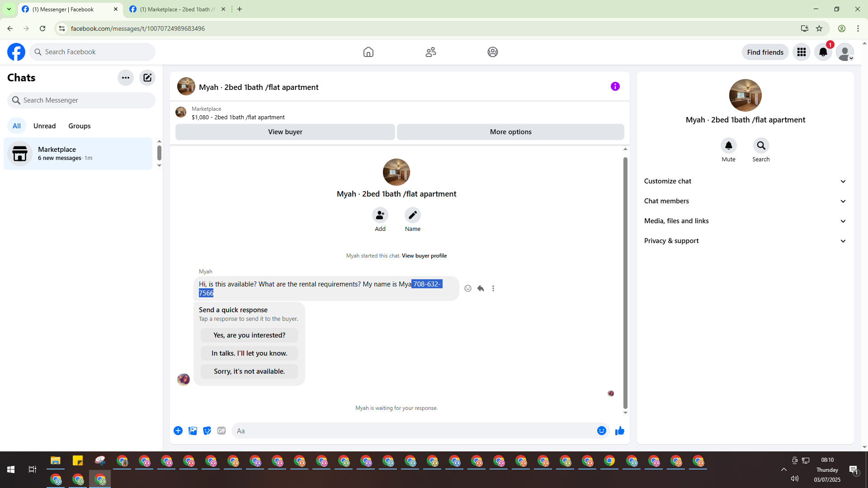Click the thumbs-up like send icon
The width and height of the screenshot is (868, 488).
pos(619,431)
